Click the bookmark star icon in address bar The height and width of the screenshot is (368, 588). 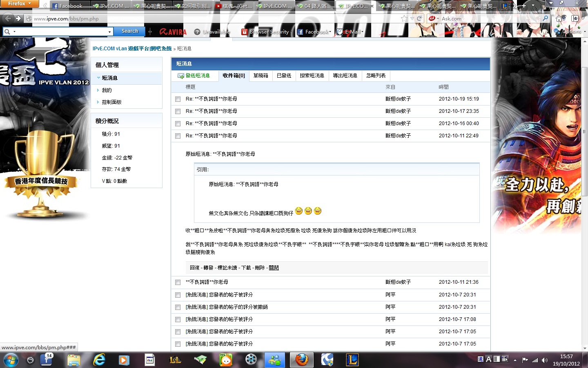click(x=404, y=18)
